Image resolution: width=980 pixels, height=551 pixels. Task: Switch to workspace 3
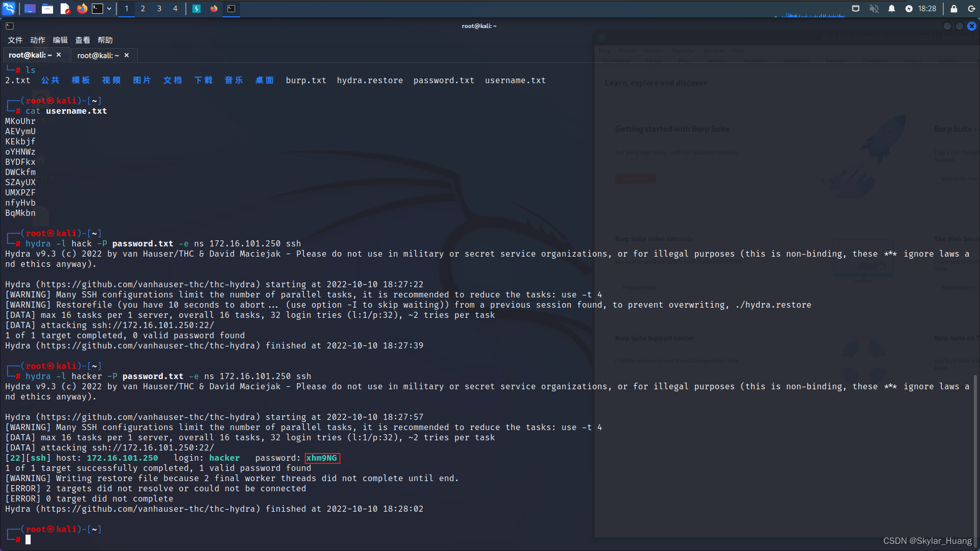[x=159, y=9]
